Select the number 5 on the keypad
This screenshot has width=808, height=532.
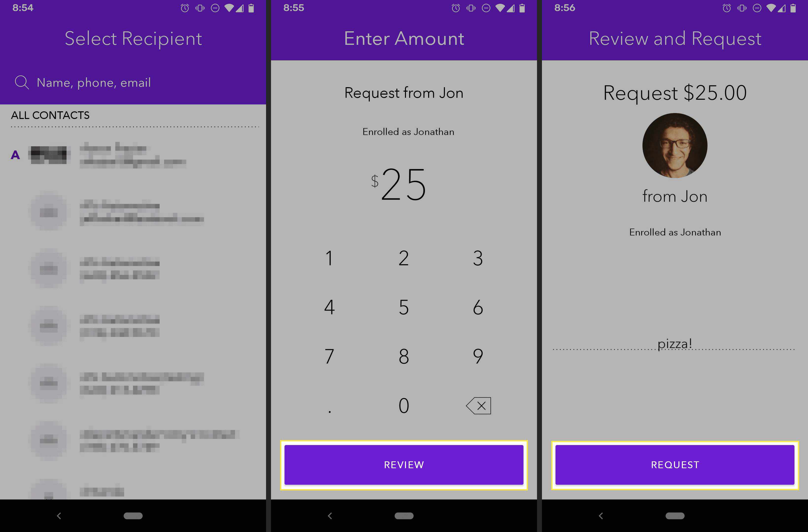[x=404, y=306]
